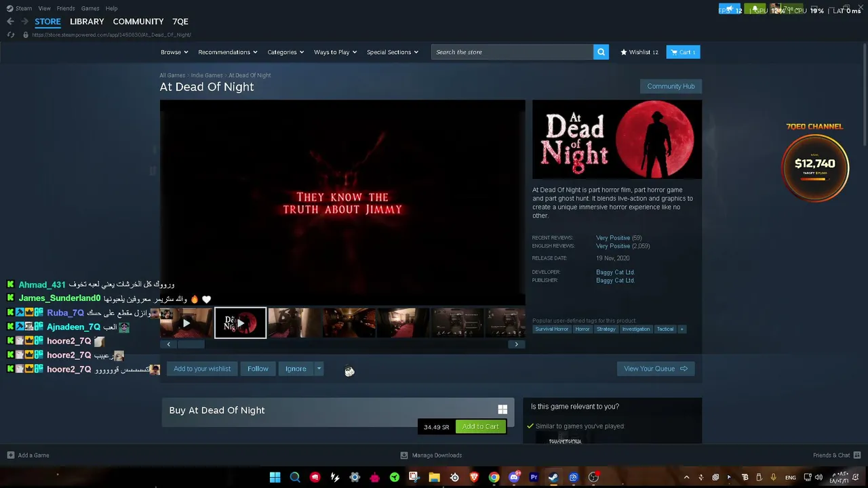Viewport: 868px width, 488px height.
Task: Open the 7QE profile tab
Action: 180,22
